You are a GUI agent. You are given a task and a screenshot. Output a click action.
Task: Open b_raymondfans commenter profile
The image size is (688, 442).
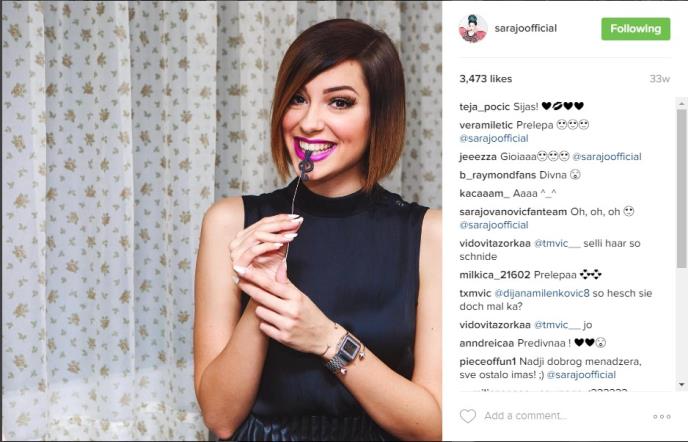[498, 175]
